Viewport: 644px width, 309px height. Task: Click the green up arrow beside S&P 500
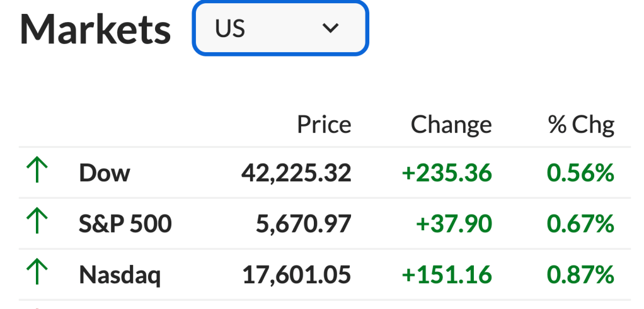pyautogui.click(x=37, y=223)
